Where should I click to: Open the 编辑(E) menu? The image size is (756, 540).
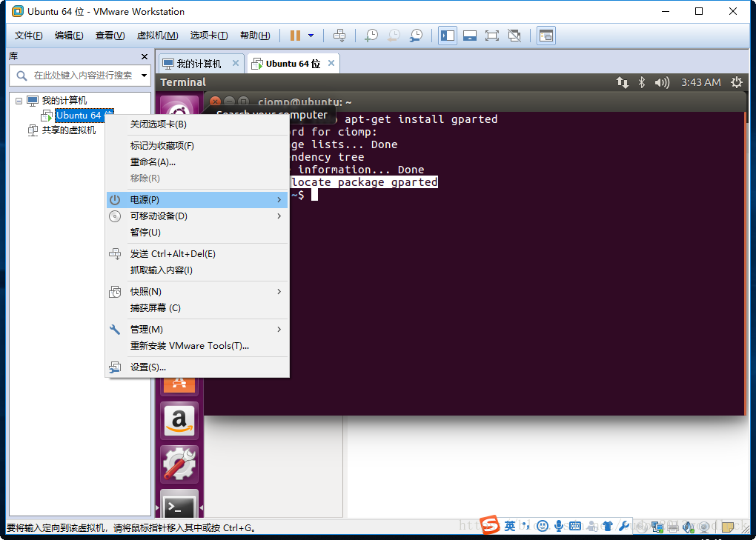pos(69,35)
